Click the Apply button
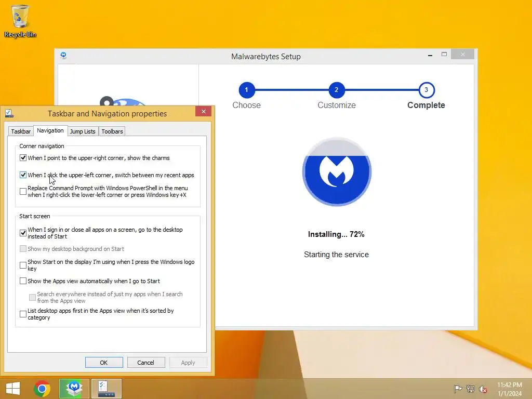This screenshot has width=532, height=399. tap(188, 362)
